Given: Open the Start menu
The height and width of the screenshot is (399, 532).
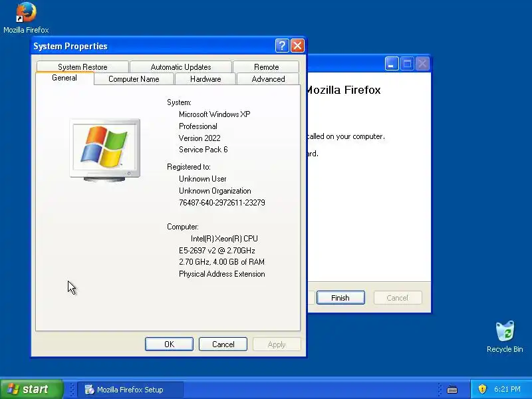Looking at the screenshot, I should tap(31, 389).
